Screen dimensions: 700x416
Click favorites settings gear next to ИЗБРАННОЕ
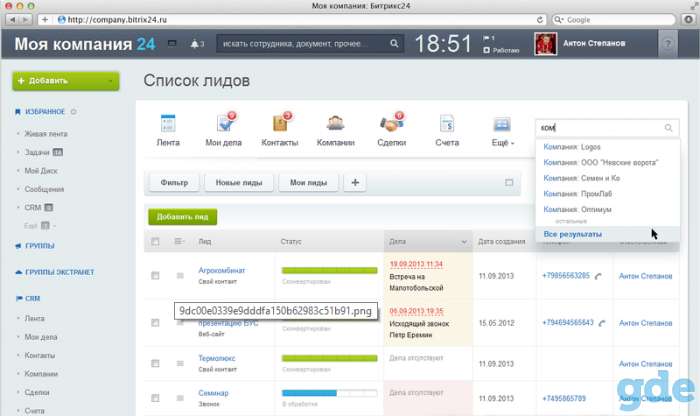[74, 112]
